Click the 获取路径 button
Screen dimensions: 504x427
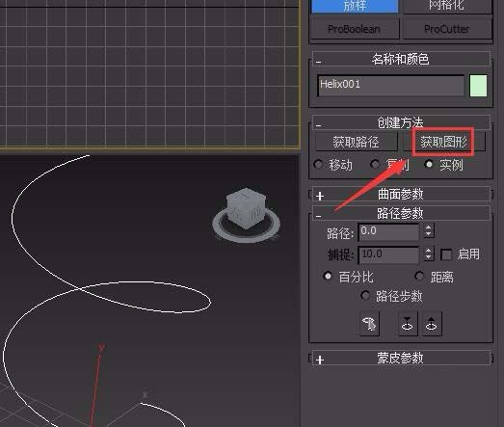pyautogui.click(x=357, y=142)
